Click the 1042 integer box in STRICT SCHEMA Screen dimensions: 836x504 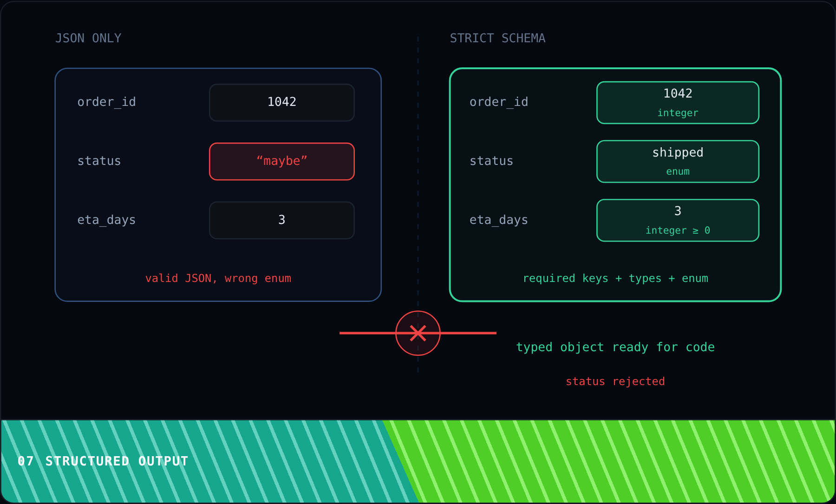(678, 103)
